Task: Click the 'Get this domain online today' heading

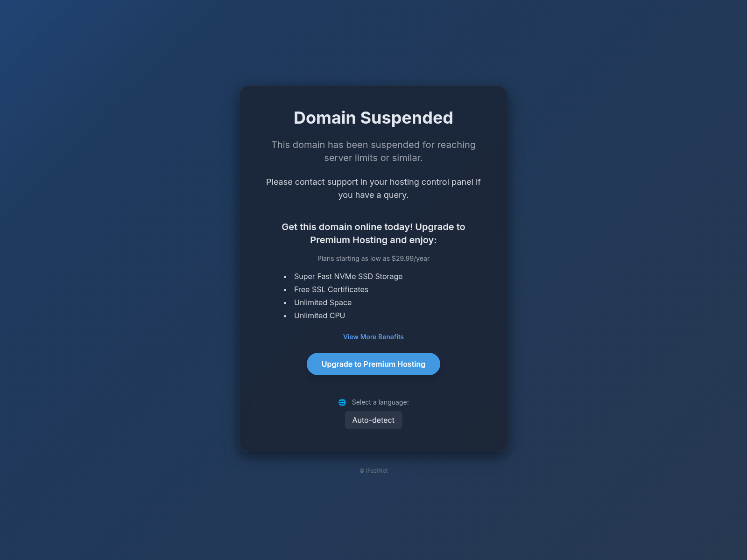Action: (373, 233)
